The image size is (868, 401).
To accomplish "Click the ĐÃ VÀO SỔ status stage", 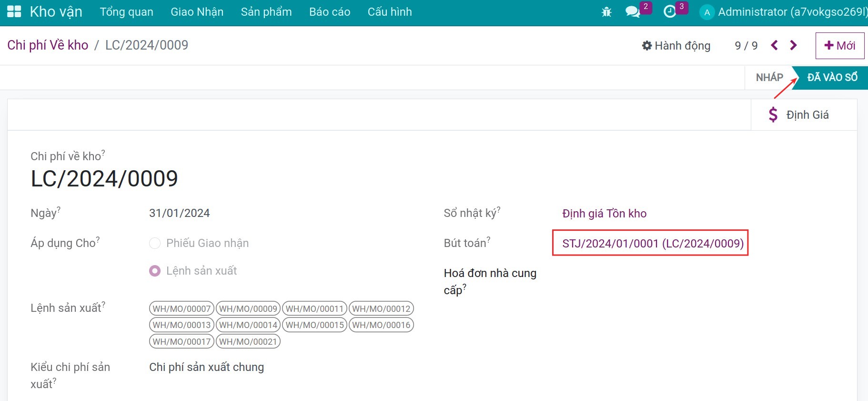I will tap(832, 77).
